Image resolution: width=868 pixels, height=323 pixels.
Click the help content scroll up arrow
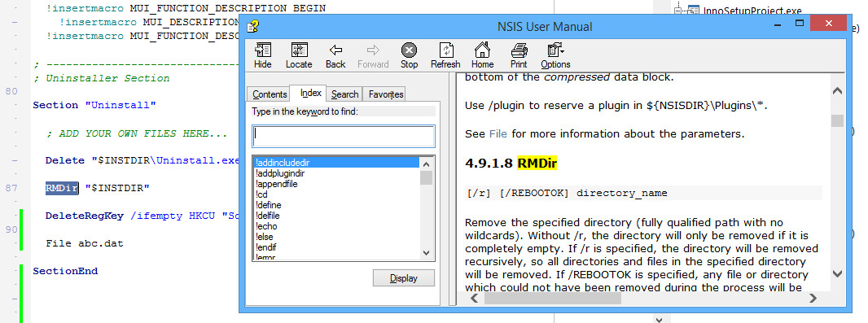tap(837, 90)
